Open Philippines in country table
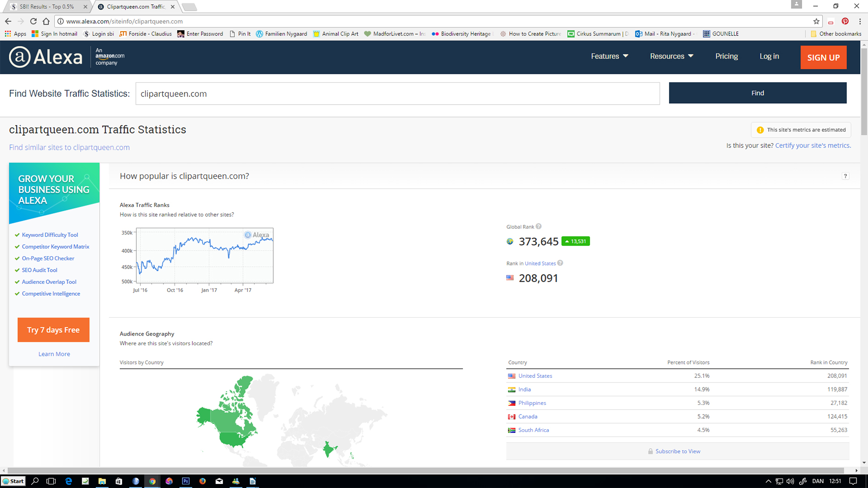868x488 pixels. 532,403
